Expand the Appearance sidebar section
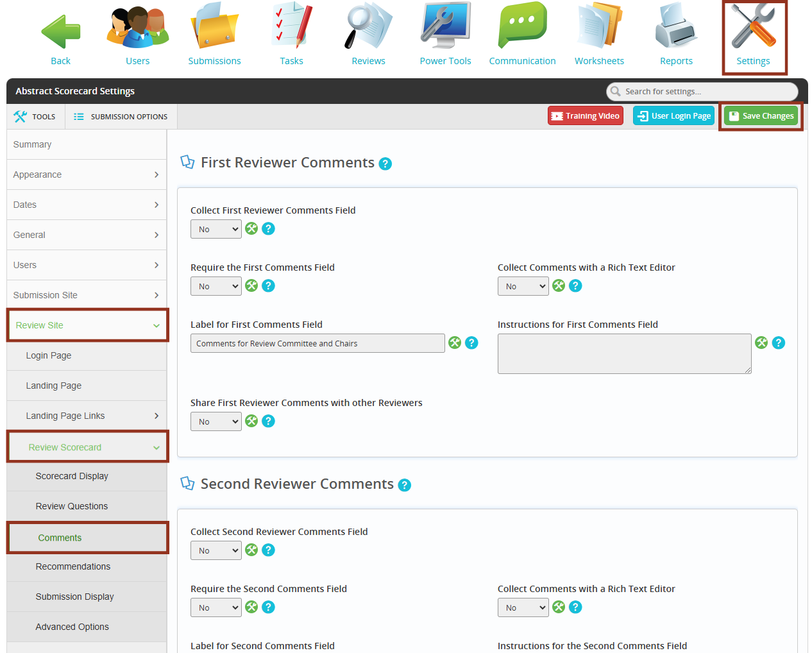Screen dimensions: 812x653 point(87,174)
